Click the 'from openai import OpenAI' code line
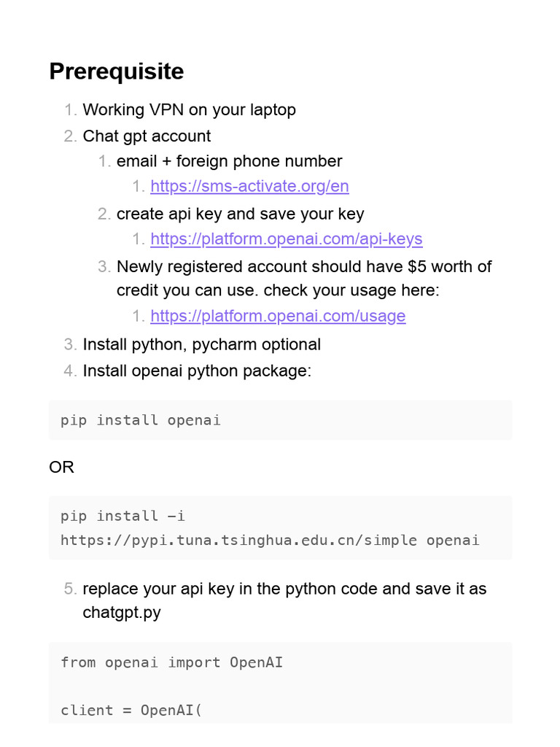 pyautogui.click(x=171, y=662)
